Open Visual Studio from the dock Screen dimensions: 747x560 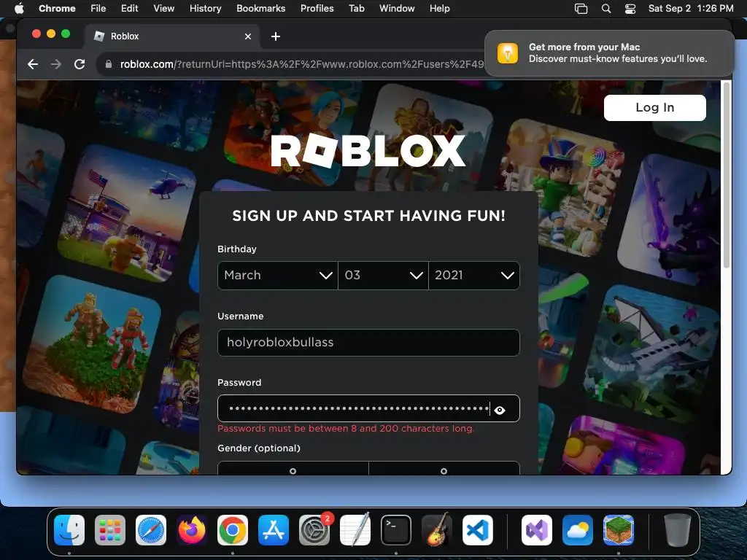tap(536, 530)
